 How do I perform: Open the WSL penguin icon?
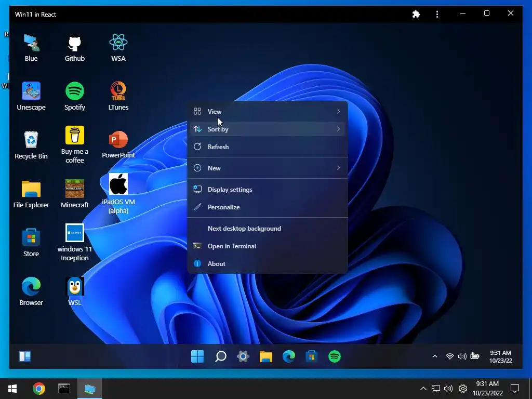pos(75,292)
